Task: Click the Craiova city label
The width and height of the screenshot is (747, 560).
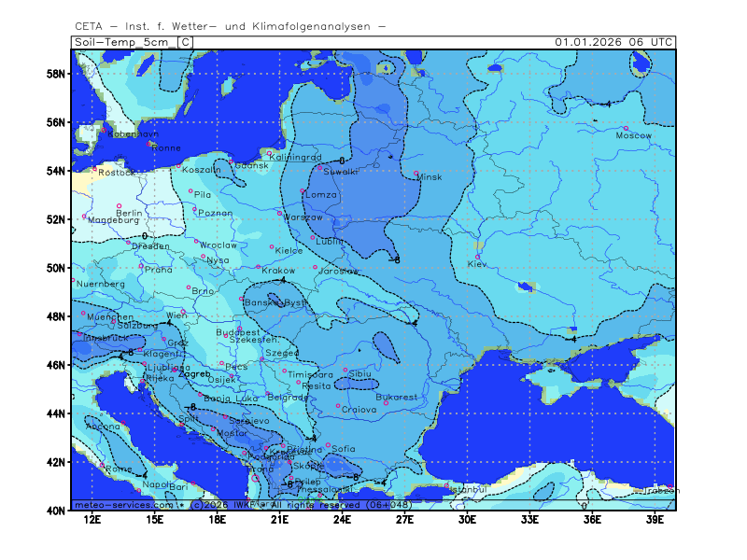Action: 359,410
